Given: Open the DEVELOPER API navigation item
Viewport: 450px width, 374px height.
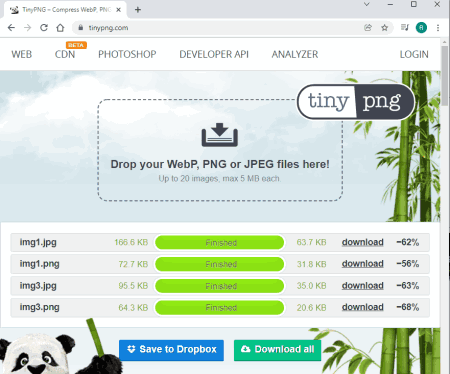Looking at the screenshot, I should coord(214,54).
